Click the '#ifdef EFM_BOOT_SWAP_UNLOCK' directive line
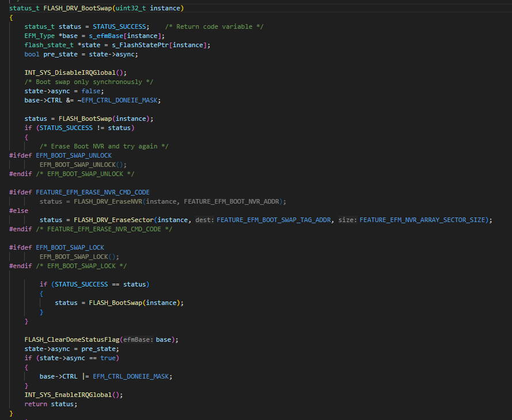512x420 pixels. coord(60,155)
